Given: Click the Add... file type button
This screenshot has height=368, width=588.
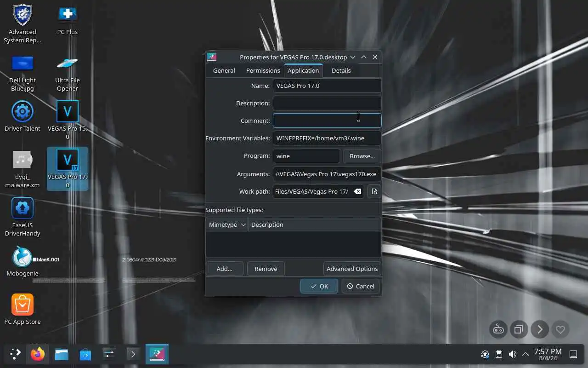Looking at the screenshot, I should [225, 269].
